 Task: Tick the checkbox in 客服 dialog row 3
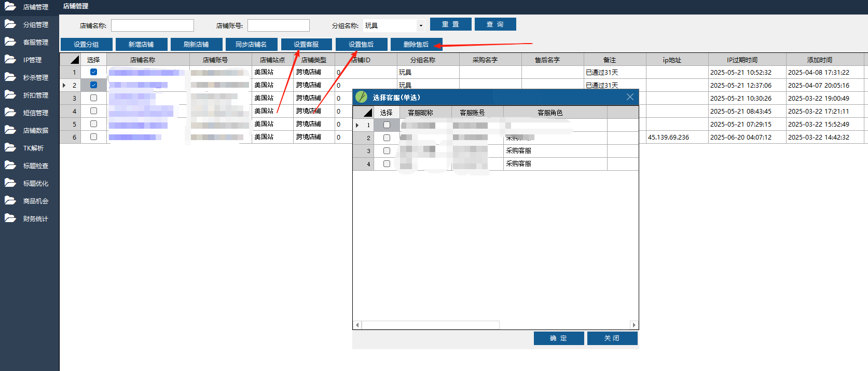[x=387, y=150]
